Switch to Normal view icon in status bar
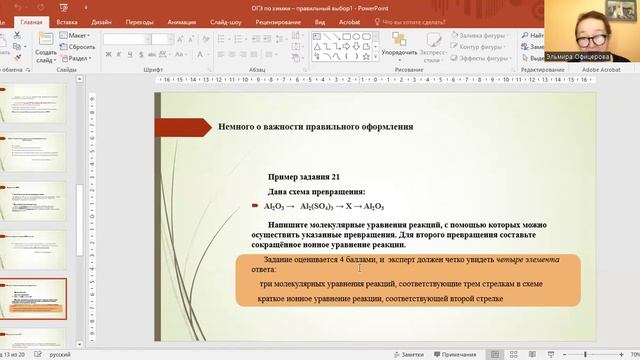This screenshot has height=360, width=640. click(495, 354)
